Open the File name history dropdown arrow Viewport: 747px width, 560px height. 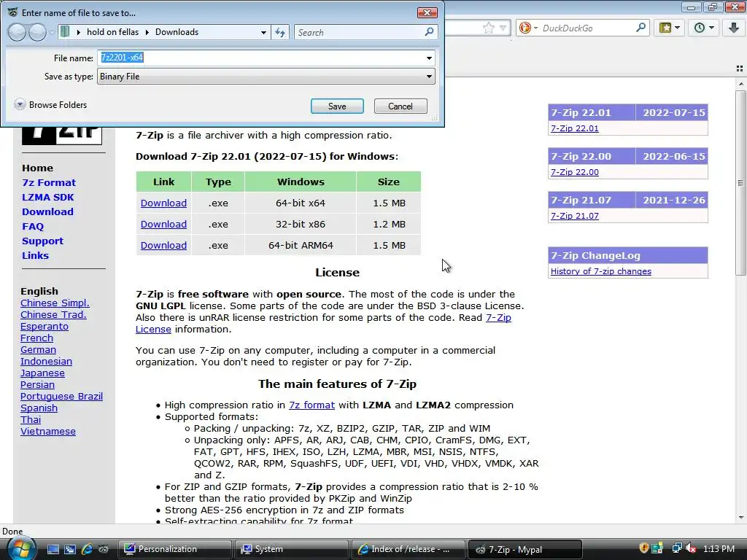click(x=429, y=58)
